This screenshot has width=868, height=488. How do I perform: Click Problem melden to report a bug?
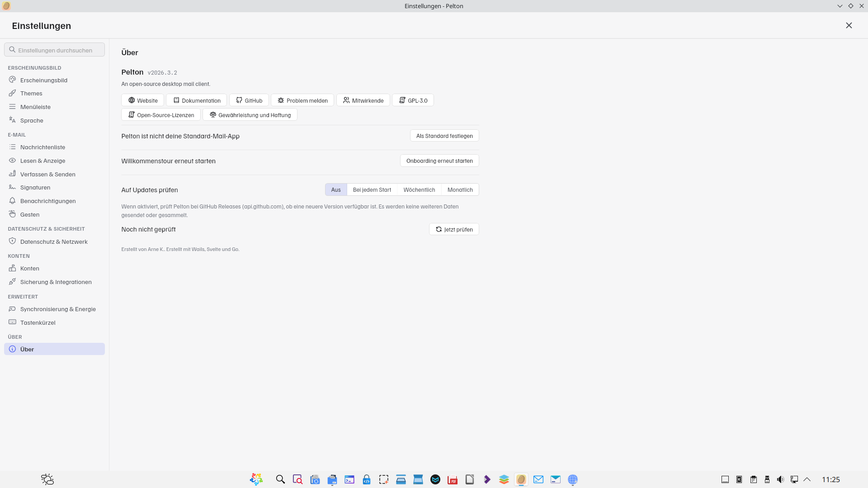click(302, 100)
